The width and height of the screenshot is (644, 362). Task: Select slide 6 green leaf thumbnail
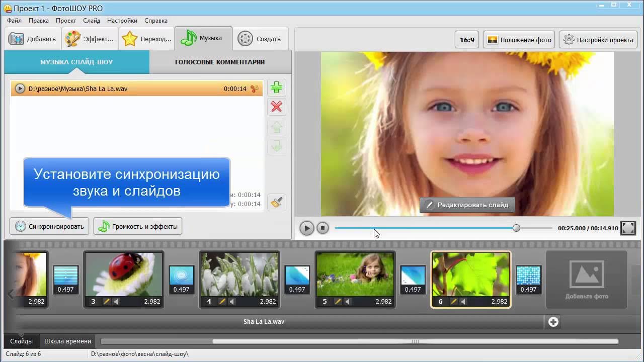click(x=471, y=275)
